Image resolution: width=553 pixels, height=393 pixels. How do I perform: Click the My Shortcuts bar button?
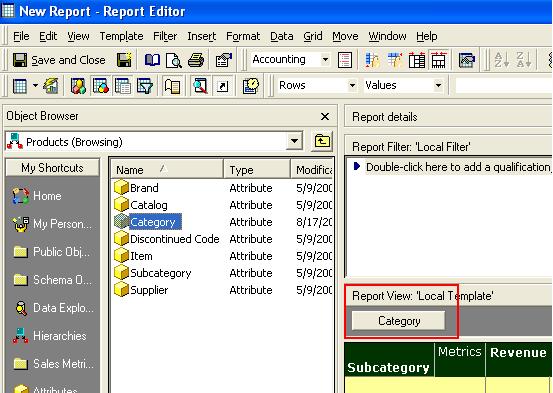[52, 168]
